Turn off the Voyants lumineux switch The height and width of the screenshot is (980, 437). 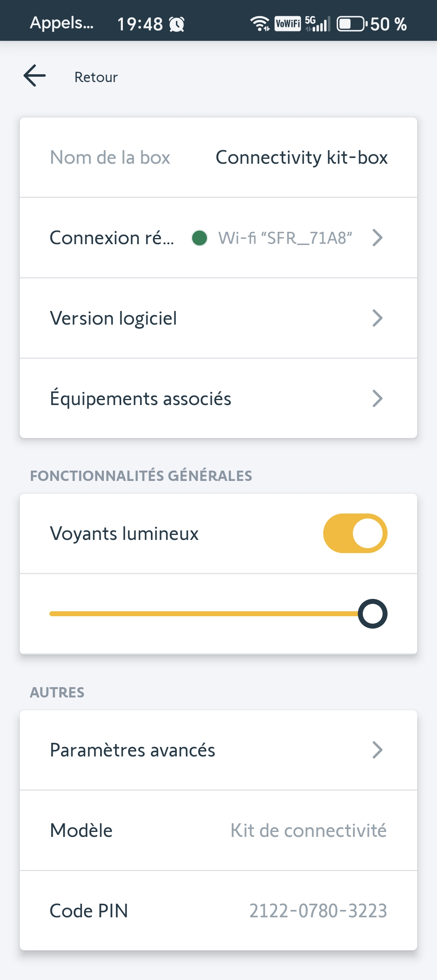(355, 533)
